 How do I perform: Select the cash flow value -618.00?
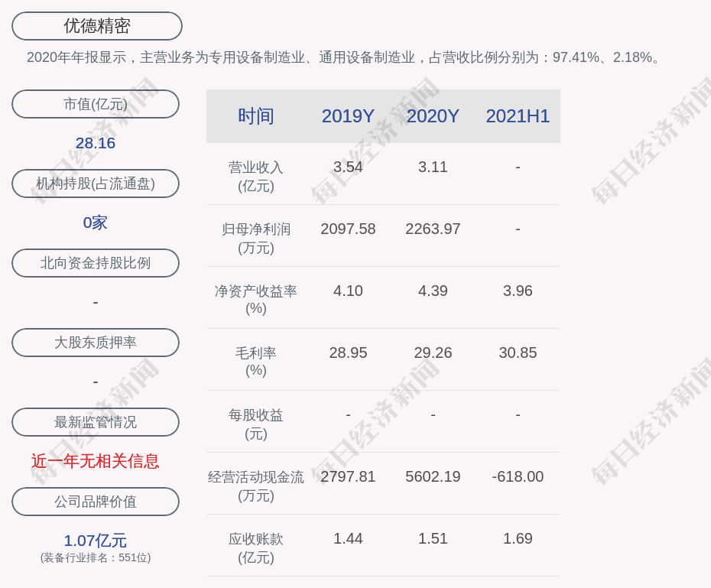click(x=518, y=476)
